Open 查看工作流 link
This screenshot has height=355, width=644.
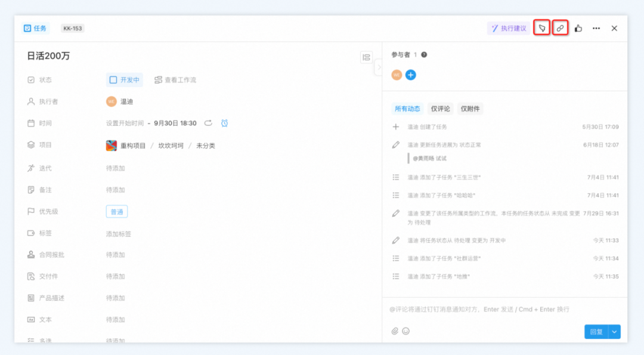click(x=175, y=80)
